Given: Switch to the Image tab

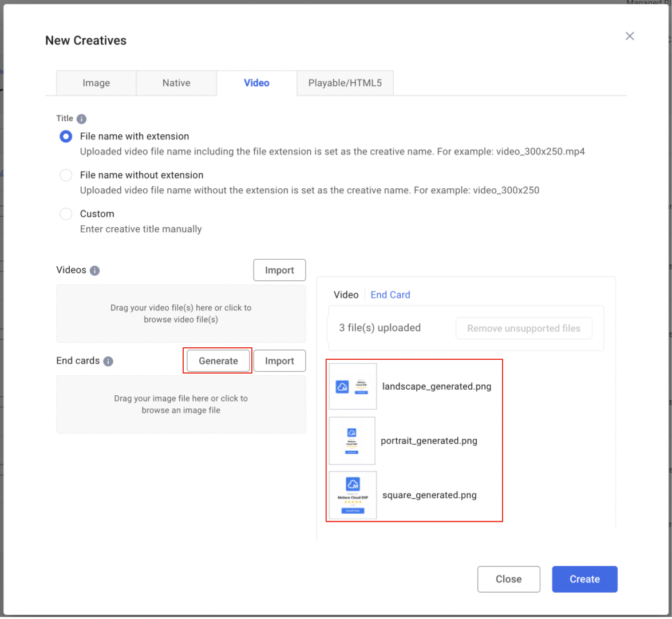Looking at the screenshot, I should click(x=96, y=83).
